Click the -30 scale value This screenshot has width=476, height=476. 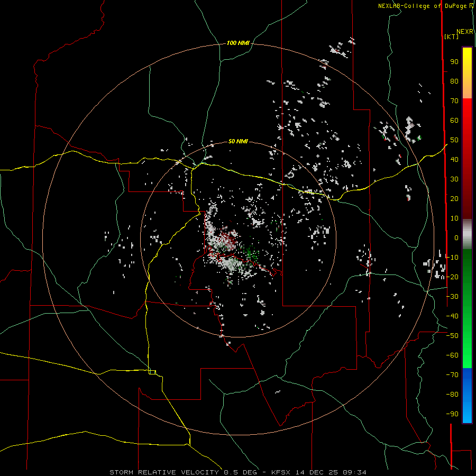pos(452,297)
